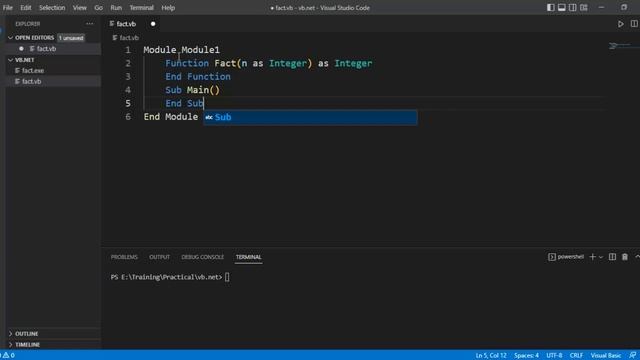Open the File menu
The width and height of the screenshot is (640, 360).
point(7,8)
